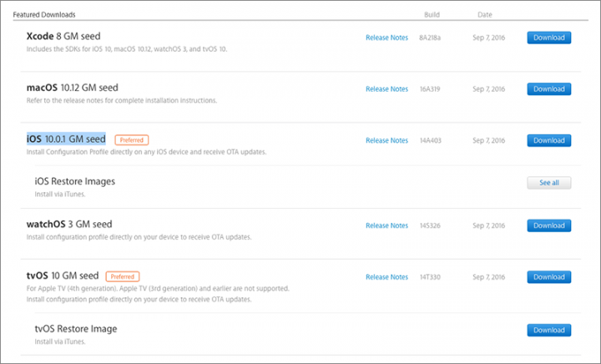Screen dimensions: 601x364
Task: Download the macOS 10.12 GM seed
Action: point(549,88)
